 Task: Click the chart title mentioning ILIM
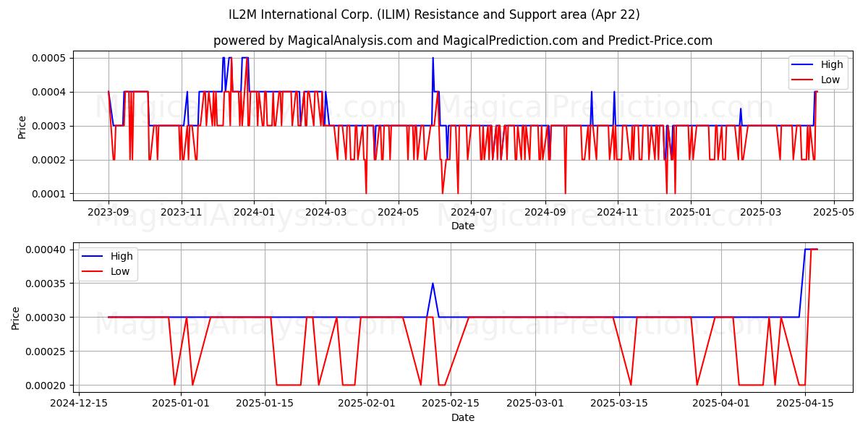(434, 14)
